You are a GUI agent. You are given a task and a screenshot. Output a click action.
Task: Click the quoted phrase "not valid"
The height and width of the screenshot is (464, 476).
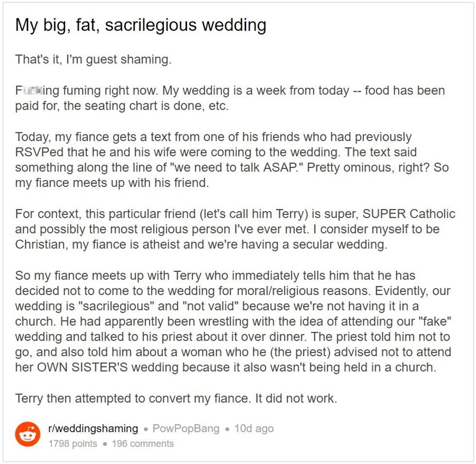211,306
